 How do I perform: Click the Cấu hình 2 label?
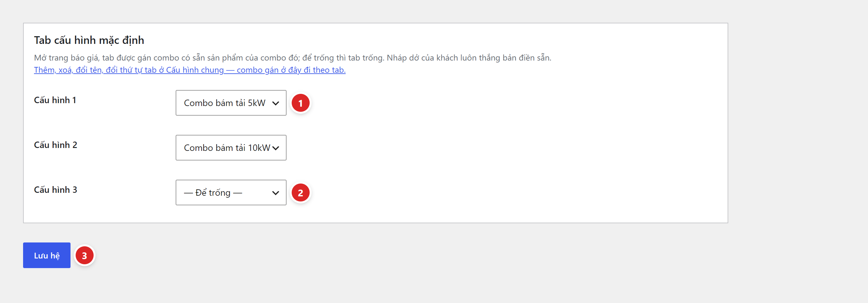(x=55, y=145)
